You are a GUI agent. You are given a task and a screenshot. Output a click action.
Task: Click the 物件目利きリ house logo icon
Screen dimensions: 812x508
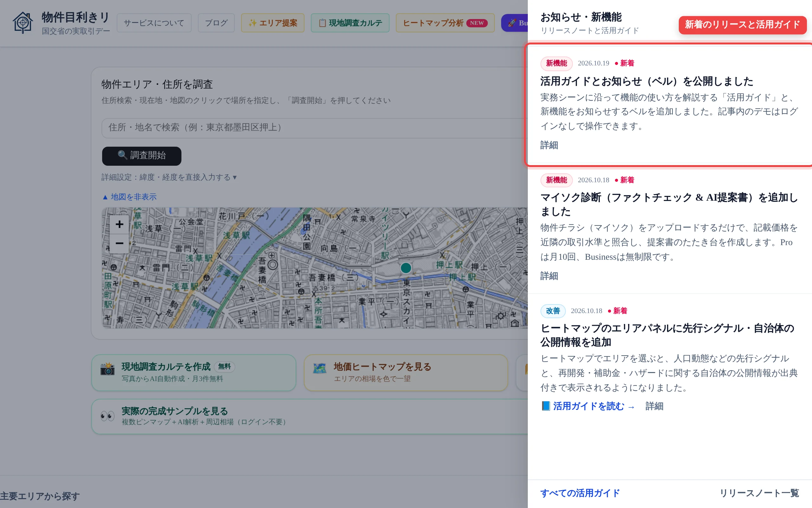point(23,23)
